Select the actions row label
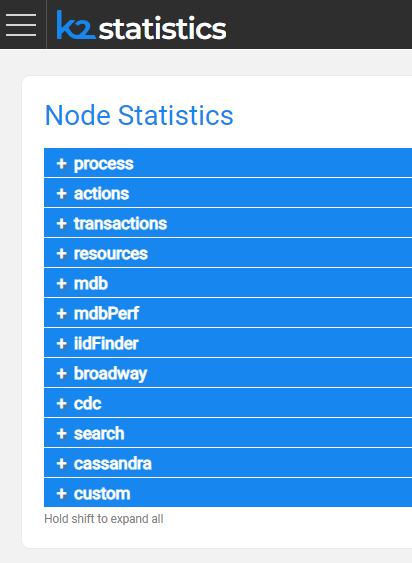 click(101, 194)
